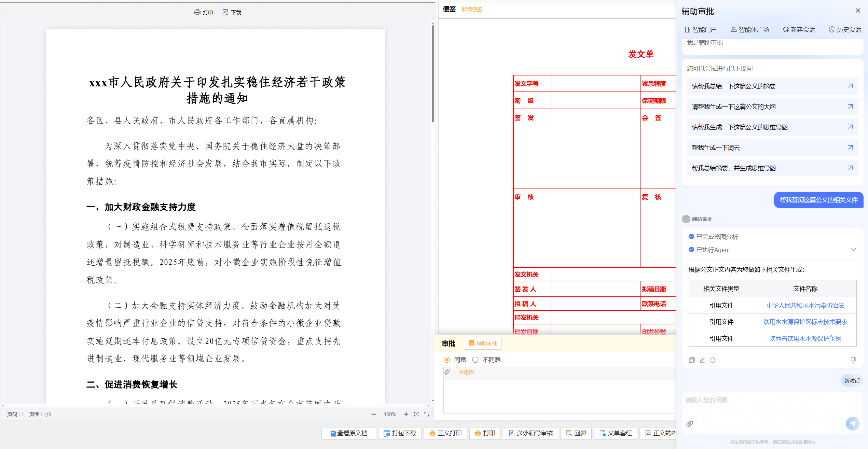The image size is (868, 449).
Task: Copy the assistant's response
Action: (692, 360)
